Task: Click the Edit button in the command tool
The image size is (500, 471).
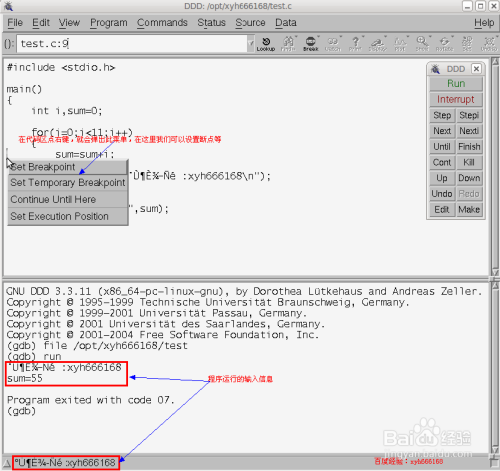Action: 442,209
